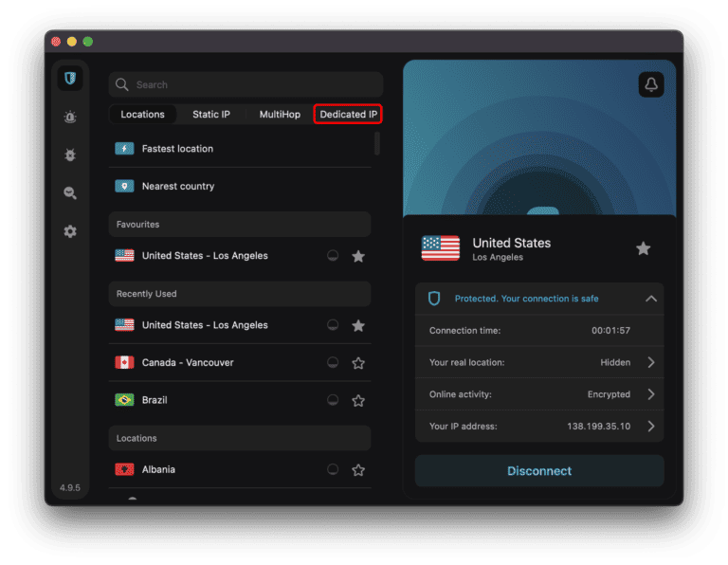Click the locations list scrollbar
The width and height of the screenshot is (728, 565).
376,143
